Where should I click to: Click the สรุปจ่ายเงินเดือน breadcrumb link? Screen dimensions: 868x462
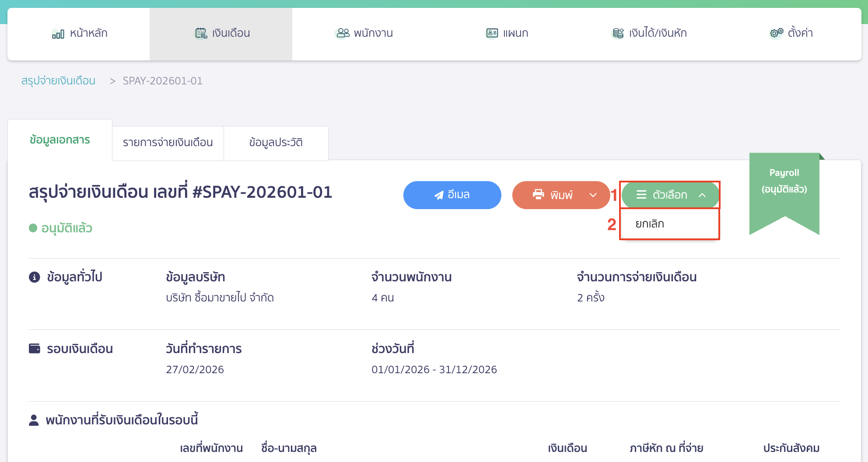point(59,81)
